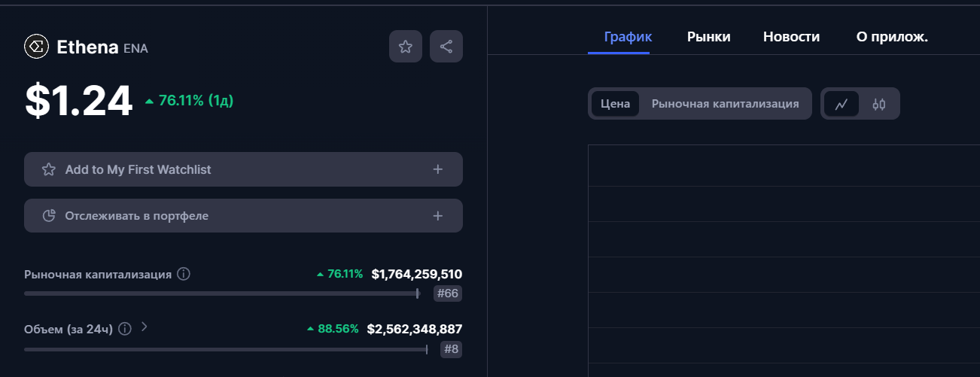Click the Рыночная капитализация label in stats
This screenshot has width=980, height=377.
98,274
